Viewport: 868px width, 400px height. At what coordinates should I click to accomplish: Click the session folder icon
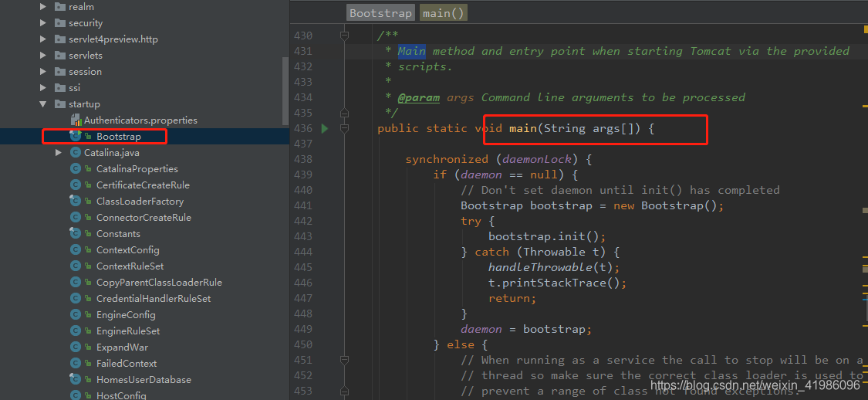(59, 72)
